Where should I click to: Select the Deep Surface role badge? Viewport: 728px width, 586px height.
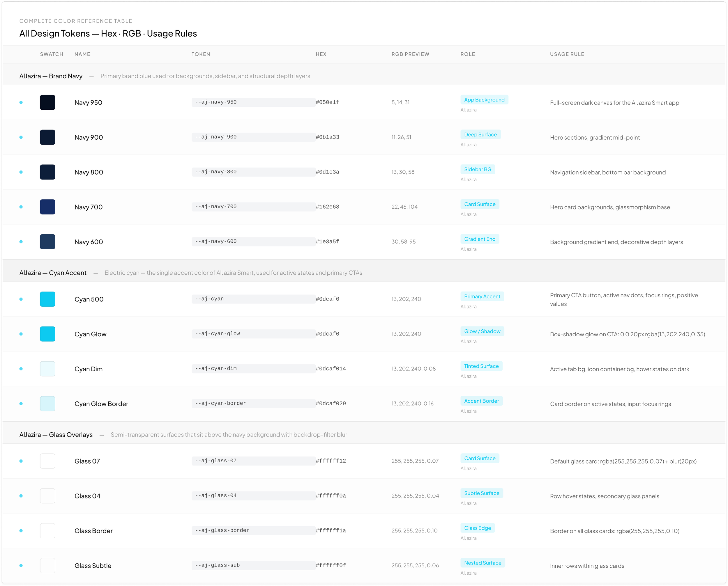pos(480,134)
